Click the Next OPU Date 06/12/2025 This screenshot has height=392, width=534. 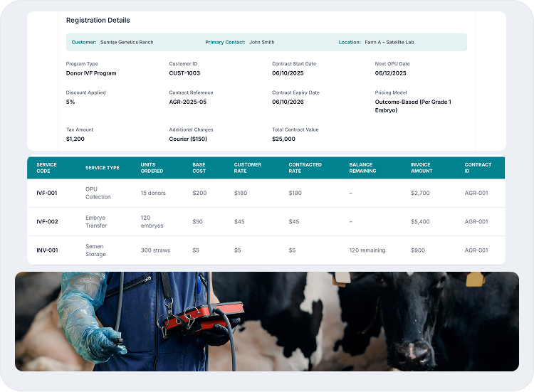(x=390, y=73)
